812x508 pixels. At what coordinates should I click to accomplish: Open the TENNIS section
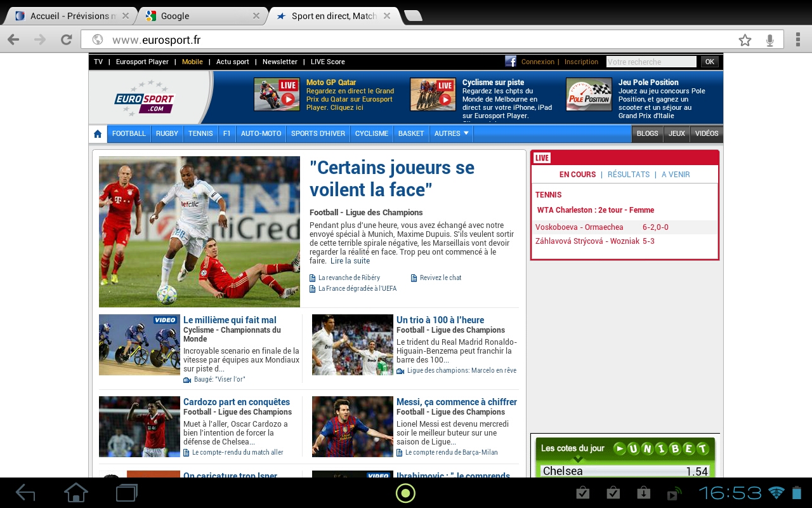tap(200, 134)
